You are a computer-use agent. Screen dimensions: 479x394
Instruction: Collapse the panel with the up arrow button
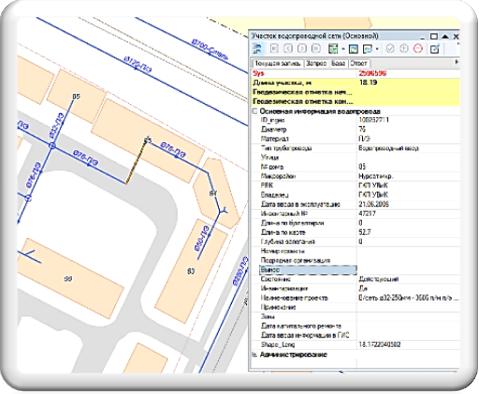[445, 36]
